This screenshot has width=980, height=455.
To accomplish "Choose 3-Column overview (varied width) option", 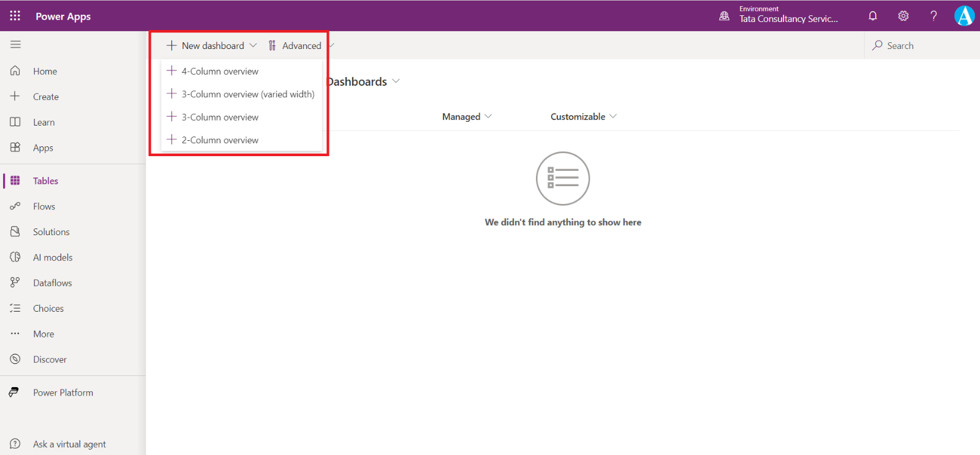I will tap(247, 94).
